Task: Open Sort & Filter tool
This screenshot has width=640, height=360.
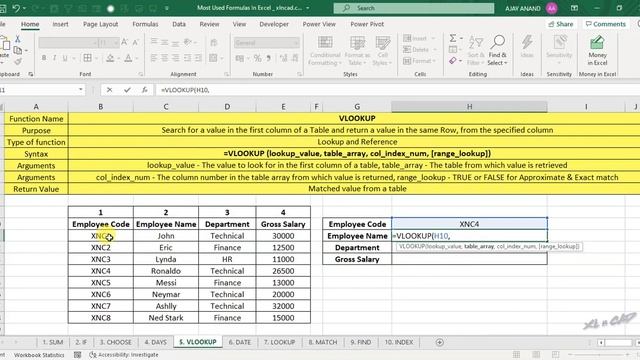Action: coord(476,50)
